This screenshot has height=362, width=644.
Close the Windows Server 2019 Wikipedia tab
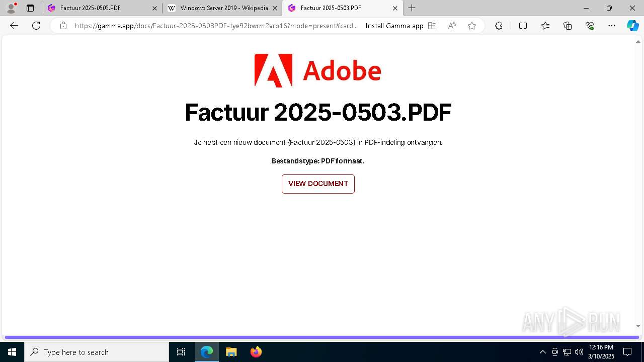(x=275, y=8)
